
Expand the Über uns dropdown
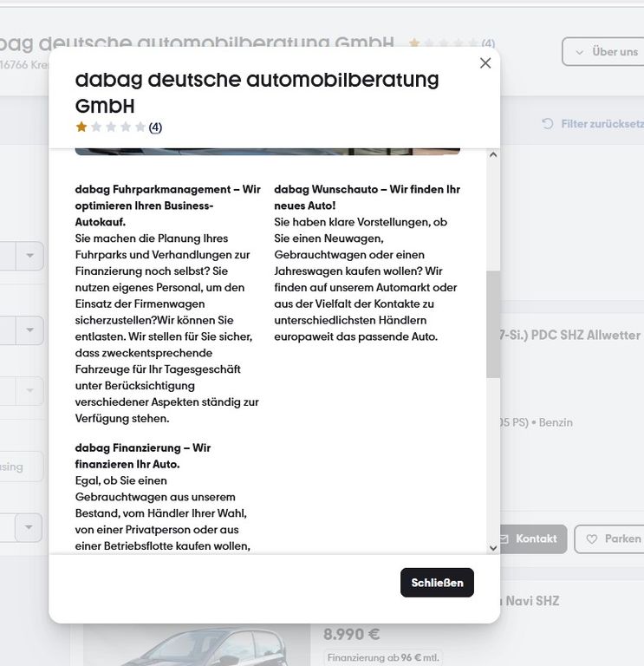tap(604, 52)
